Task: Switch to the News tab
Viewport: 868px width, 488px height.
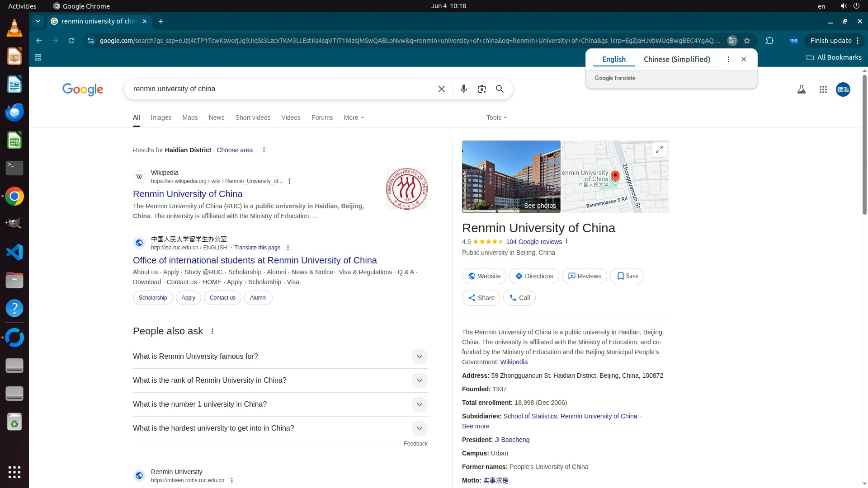Action: [216, 117]
